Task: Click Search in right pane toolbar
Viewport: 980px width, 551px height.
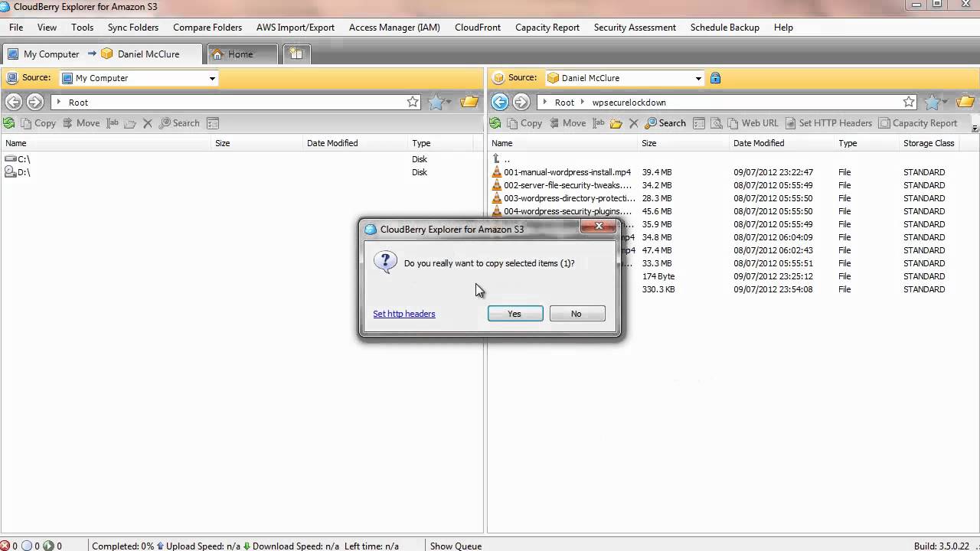Action: point(665,123)
